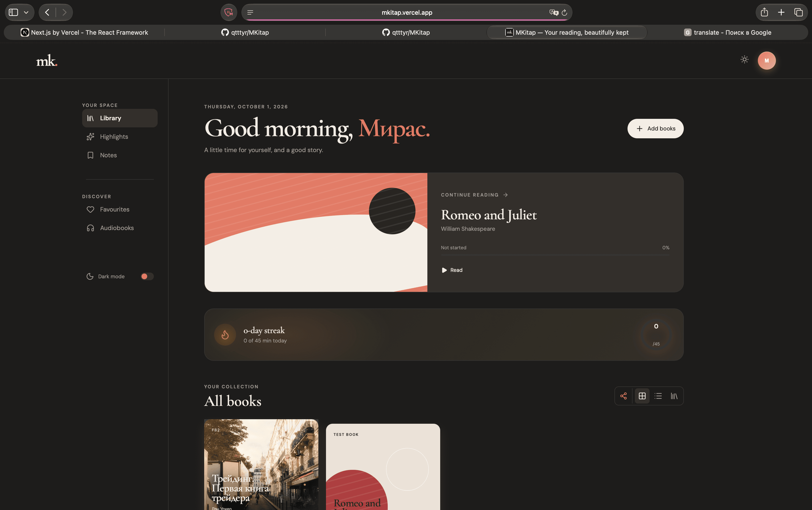812x510 pixels.
Task: Open the Romeo and Juliet title
Action: (489, 215)
